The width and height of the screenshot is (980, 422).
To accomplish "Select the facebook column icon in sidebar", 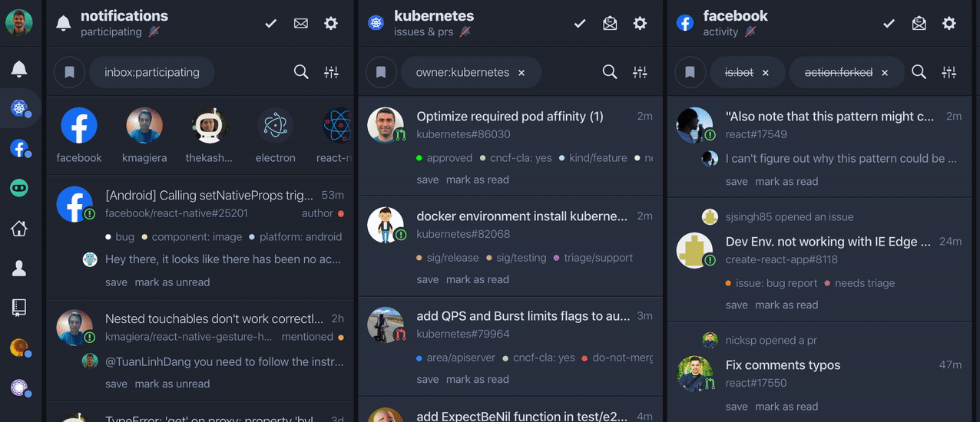I will [19, 148].
